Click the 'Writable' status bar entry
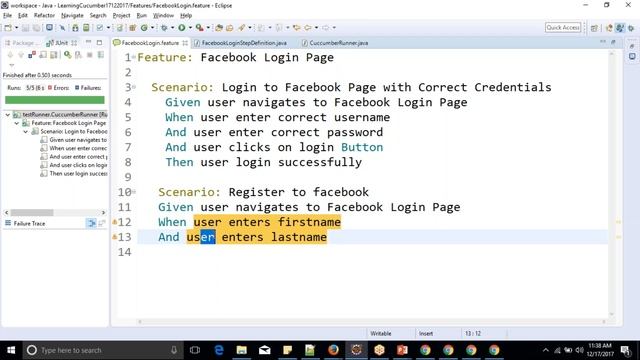 tap(380, 333)
